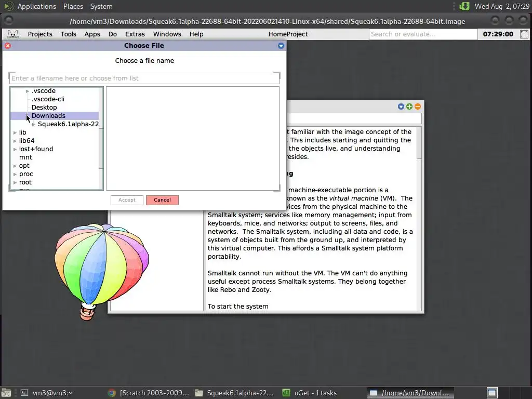Open the Tools menu
Image resolution: width=532 pixels, height=399 pixels.
68,34
